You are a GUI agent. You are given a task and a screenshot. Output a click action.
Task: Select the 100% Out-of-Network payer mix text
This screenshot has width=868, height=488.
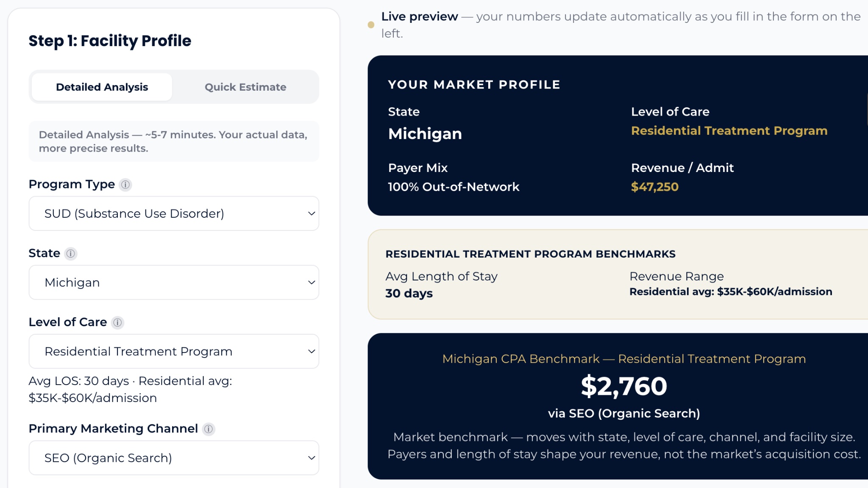point(453,187)
